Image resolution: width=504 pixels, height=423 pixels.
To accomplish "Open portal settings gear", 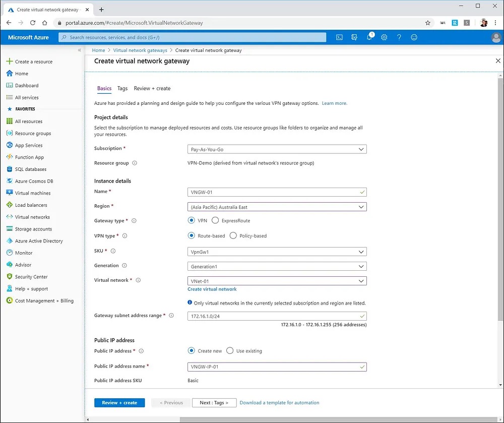I will point(384,37).
